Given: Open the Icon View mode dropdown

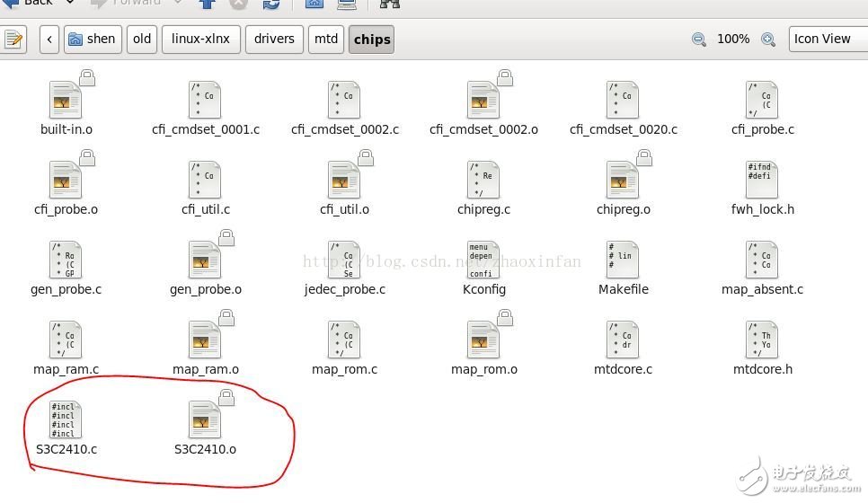Looking at the screenshot, I should [x=827, y=40].
